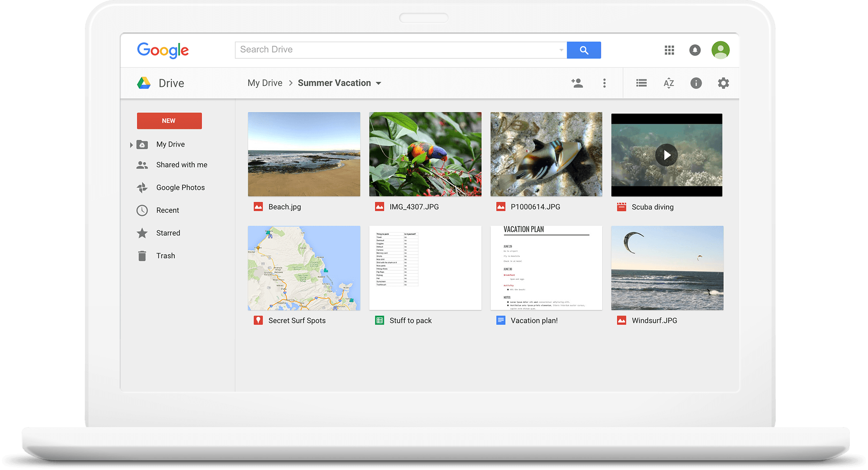The height and width of the screenshot is (470, 868).
Task: Open the Google apps grid menu
Action: 669,50
